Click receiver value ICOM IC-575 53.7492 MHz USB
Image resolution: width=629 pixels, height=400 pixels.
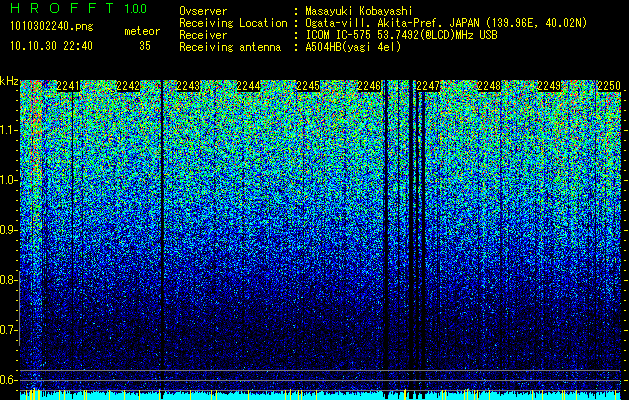click(401, 35)
